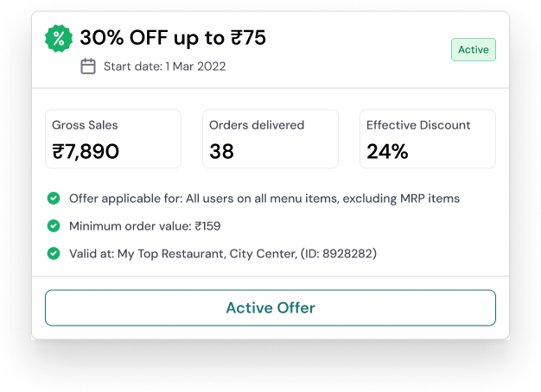Viewport: 541px width, 392px height.
Task: Click the calendar icon beside start date
Action: point(88,66)
